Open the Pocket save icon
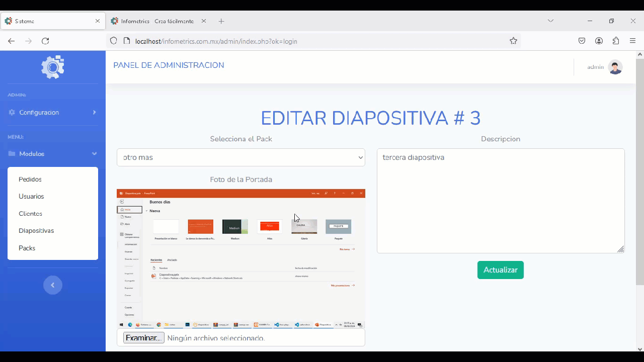This screenshot has height=362, width=644. pos(582,41)
